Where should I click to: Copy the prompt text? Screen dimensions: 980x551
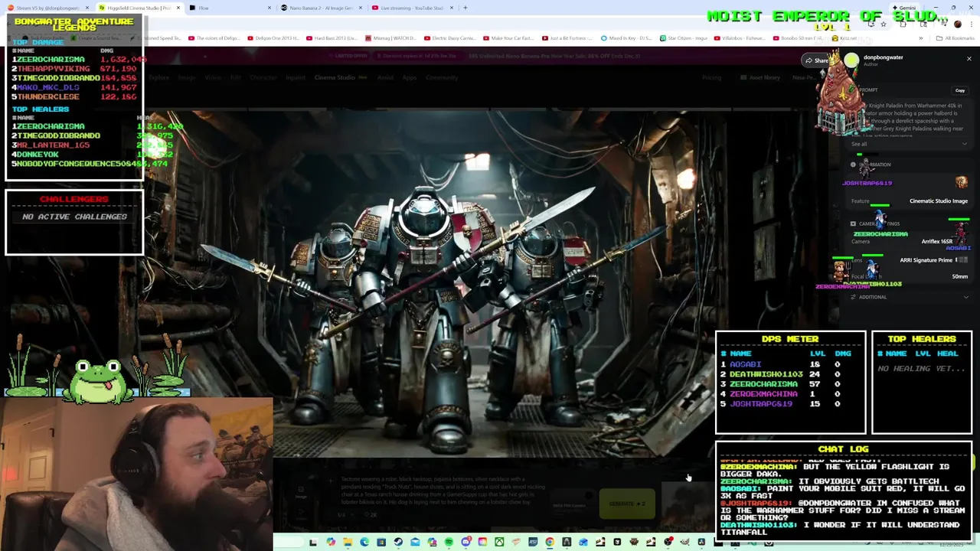[x=959, y=90]
